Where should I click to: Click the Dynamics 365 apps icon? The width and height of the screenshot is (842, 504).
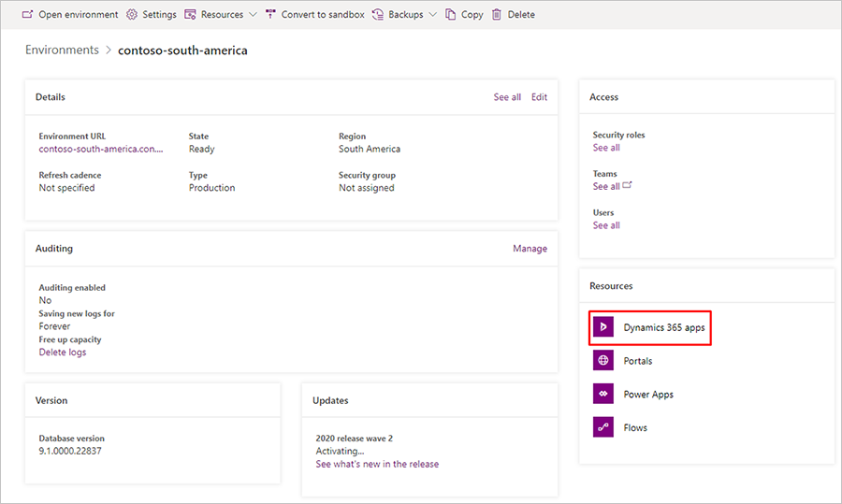(603, 327)
